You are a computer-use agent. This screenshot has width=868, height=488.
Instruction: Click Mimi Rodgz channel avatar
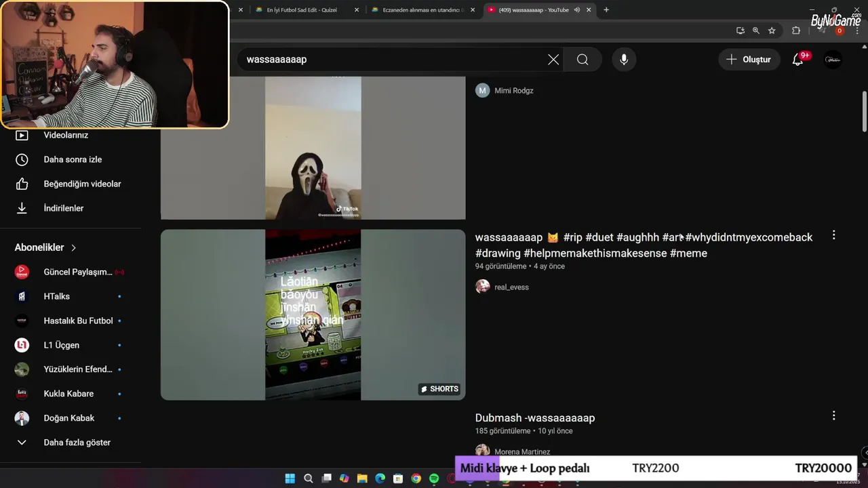coord(483,91)
